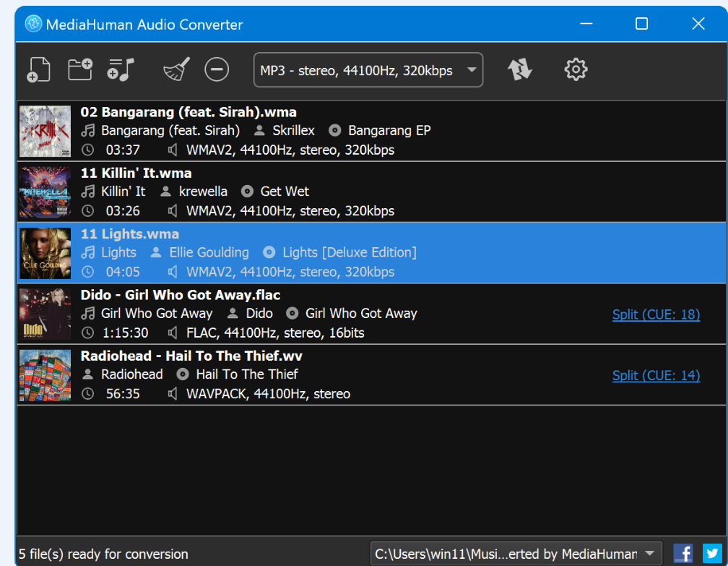Click the Add Folder icon
Image resolution: width=728 pixels, height=566 pixels.
click(x=79, y=69)
